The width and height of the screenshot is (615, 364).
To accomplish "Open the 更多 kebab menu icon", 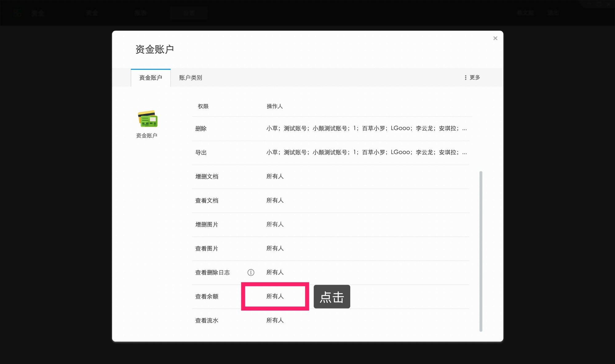I will click(x=465, y=77).
